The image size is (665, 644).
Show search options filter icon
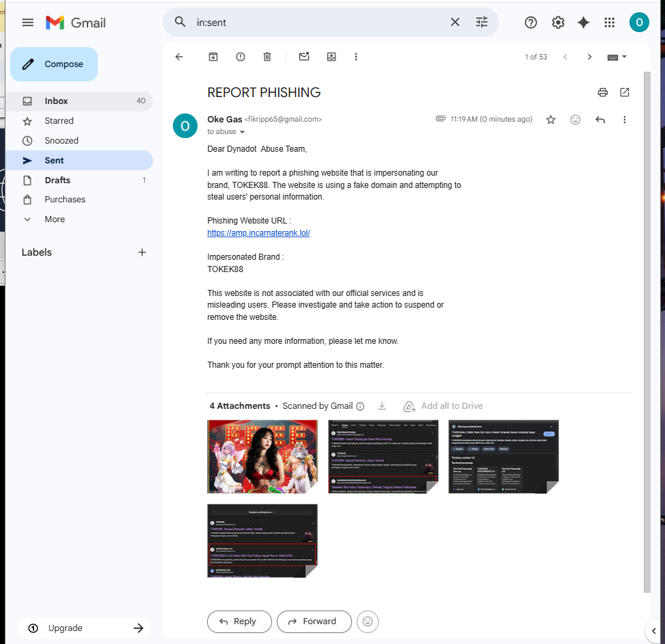coord(481,22)
